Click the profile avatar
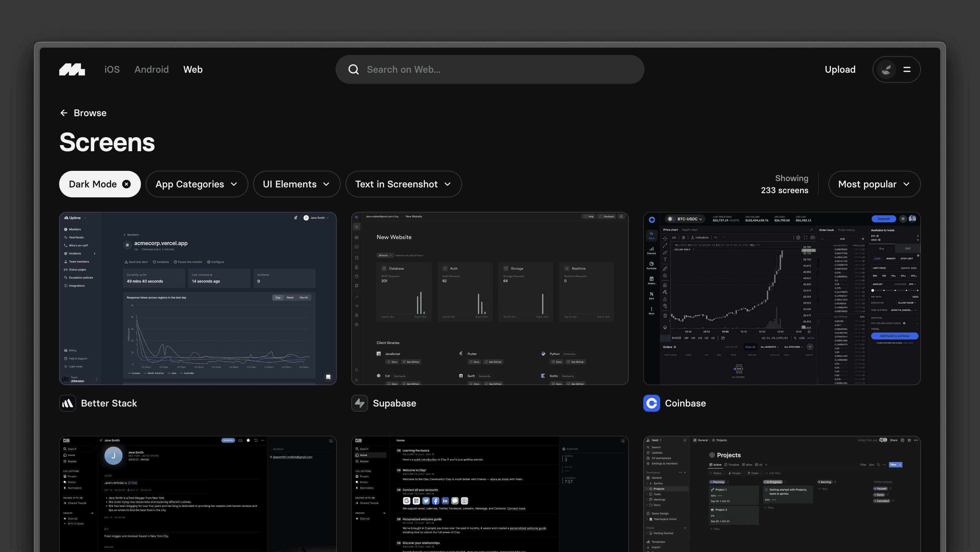This screenshot has width=980, height=552. click(886, 69)
